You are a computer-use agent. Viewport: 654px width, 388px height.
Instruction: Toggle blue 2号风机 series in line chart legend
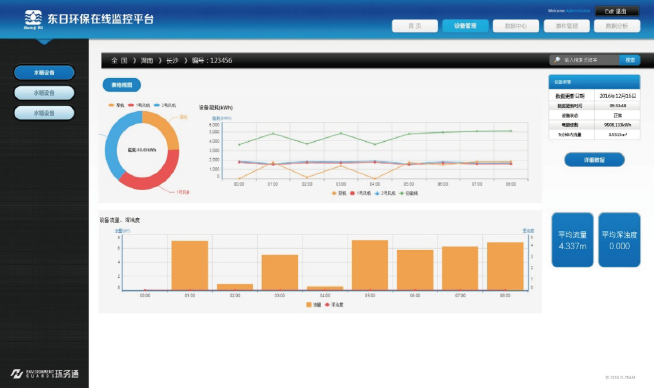point(385,193)
